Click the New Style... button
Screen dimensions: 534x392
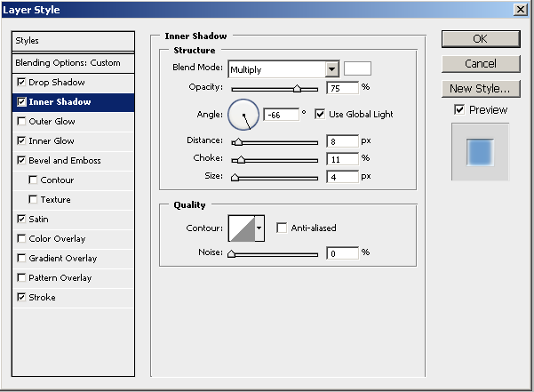tap(480, 89)
